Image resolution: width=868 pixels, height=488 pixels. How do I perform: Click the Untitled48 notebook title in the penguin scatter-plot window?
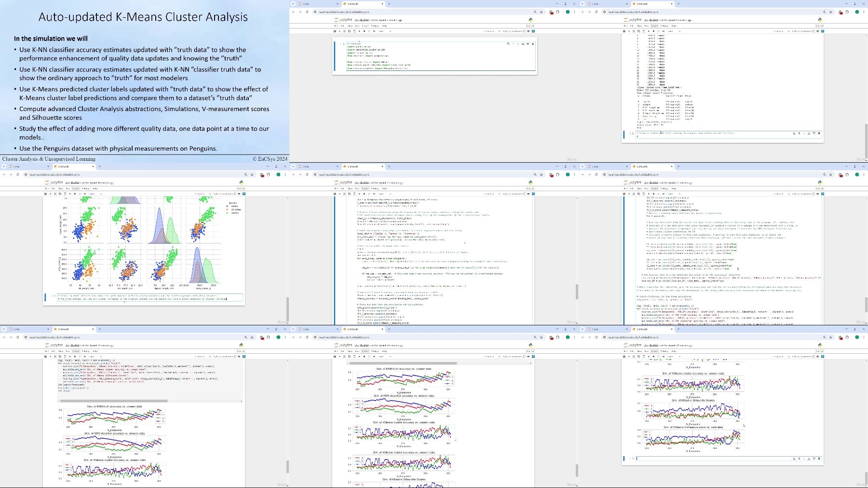click(x=72, y=183)
